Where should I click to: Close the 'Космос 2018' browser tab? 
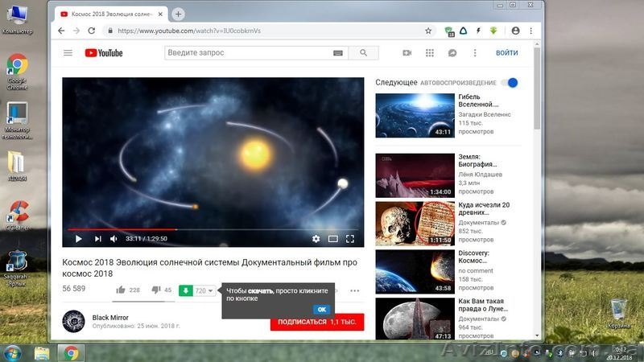[x=160, y=14]
